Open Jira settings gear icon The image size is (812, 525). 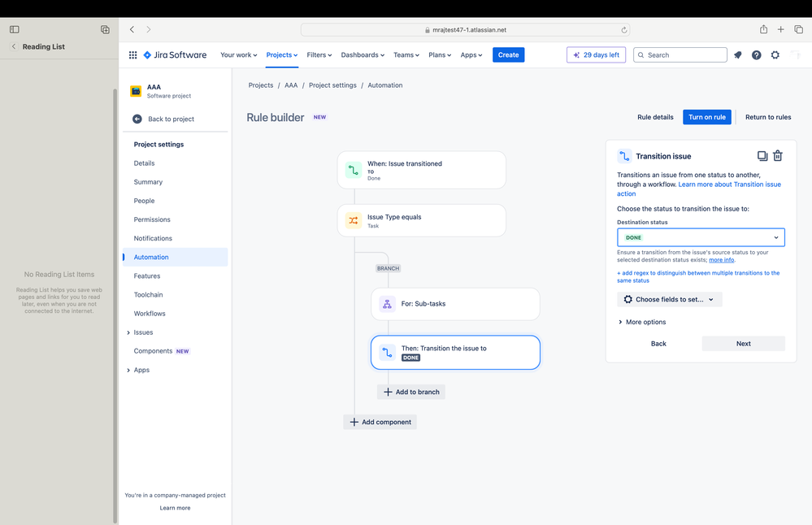coord(775,55)
